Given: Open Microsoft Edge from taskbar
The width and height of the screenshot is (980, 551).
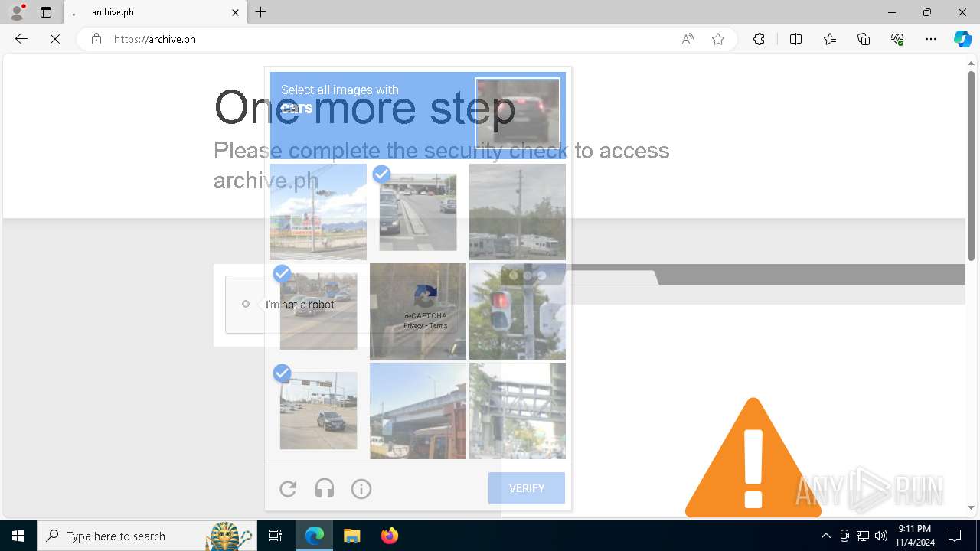Looking at the screenshot, I should [x=315, y=536].
